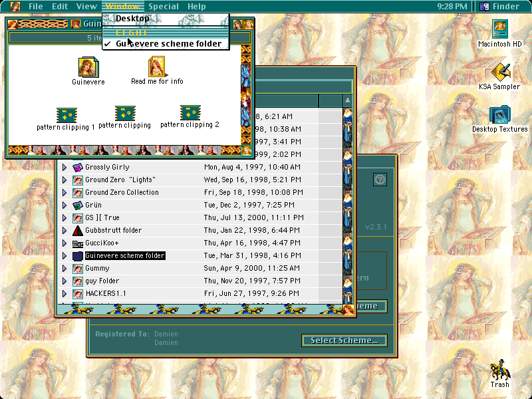Expand the Gummy folder
The height and width of the screenshot is (399, 532).
(x=65, y=269)
